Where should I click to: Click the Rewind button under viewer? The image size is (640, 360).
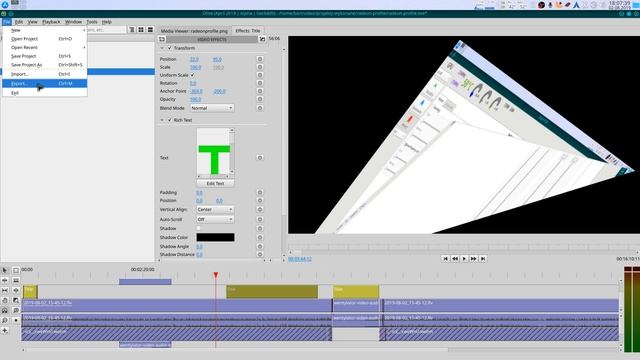click(x=455, y=259)
